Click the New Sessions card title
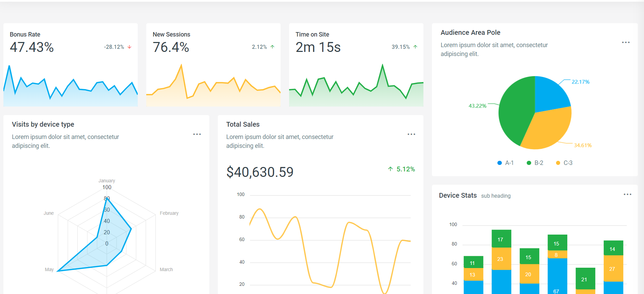 point(171,34)
